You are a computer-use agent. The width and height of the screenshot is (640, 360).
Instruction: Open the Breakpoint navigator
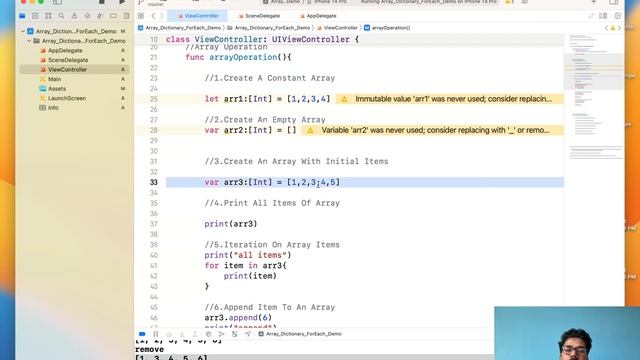(x=113, y=16)
